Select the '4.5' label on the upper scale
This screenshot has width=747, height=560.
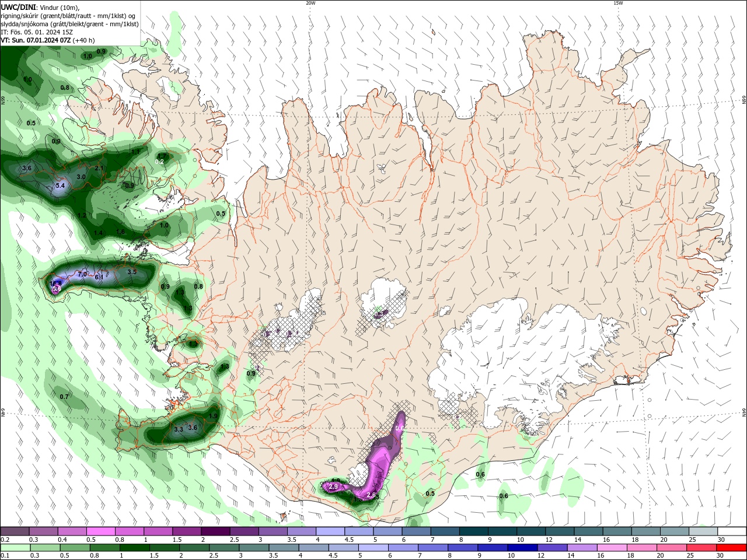[x=349, y=540]
